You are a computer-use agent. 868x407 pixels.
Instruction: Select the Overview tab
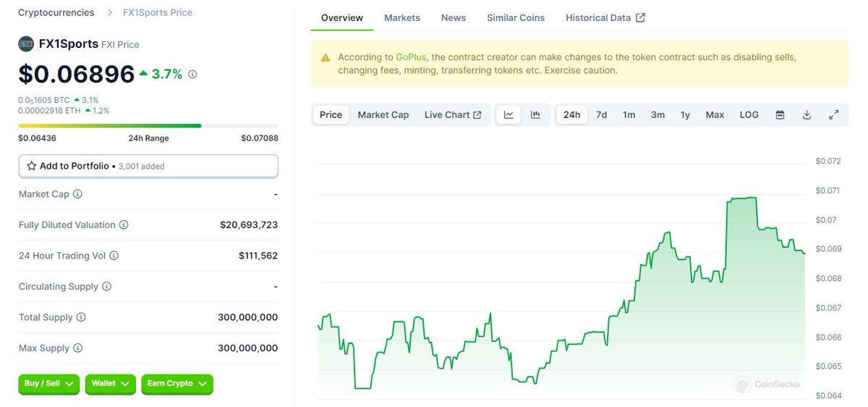342,17
